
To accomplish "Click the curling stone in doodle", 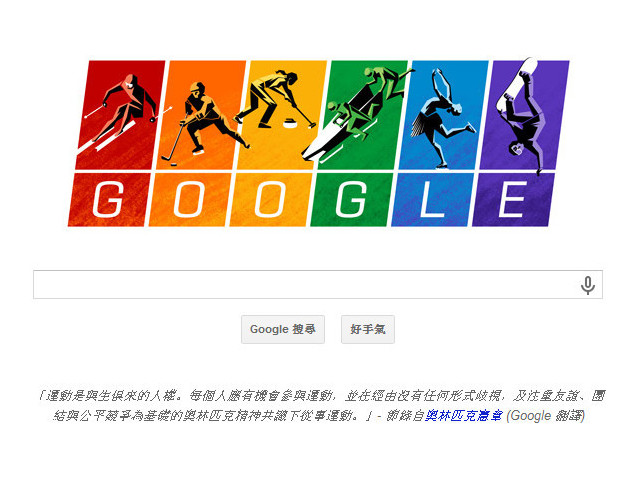I will click(x=290, y=122).
